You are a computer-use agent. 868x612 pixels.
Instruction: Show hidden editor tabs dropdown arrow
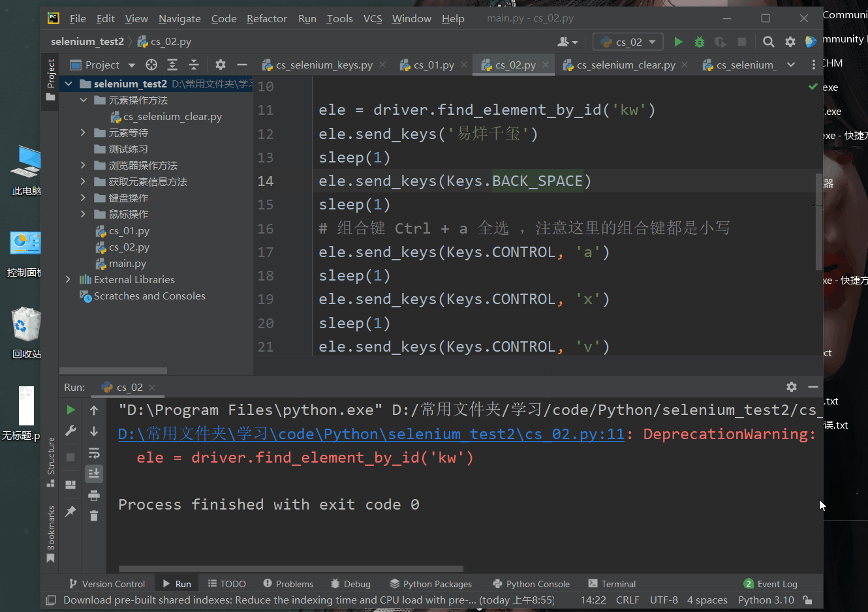tap(791, 65)
